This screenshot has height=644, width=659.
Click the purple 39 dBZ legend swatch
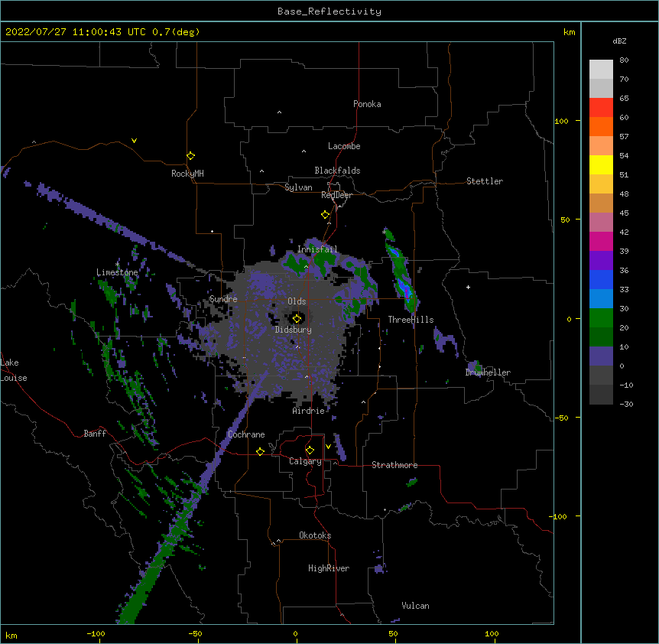[601, 261]
